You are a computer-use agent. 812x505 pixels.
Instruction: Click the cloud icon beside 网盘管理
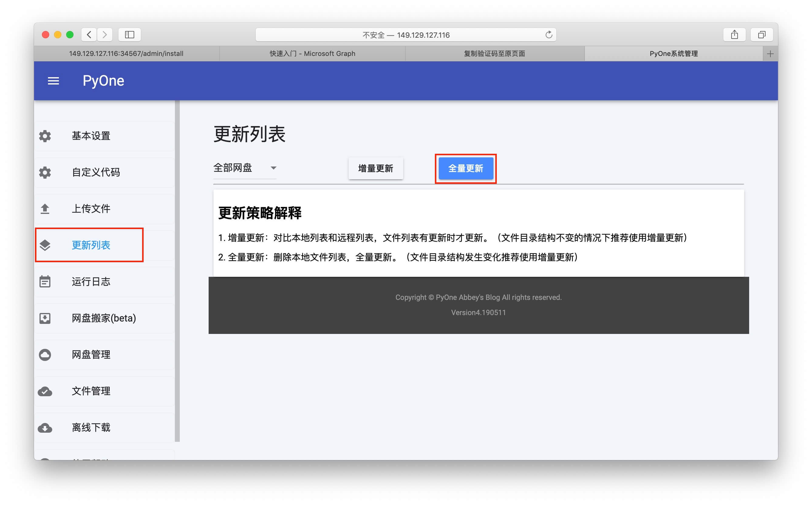pos(45,354)
